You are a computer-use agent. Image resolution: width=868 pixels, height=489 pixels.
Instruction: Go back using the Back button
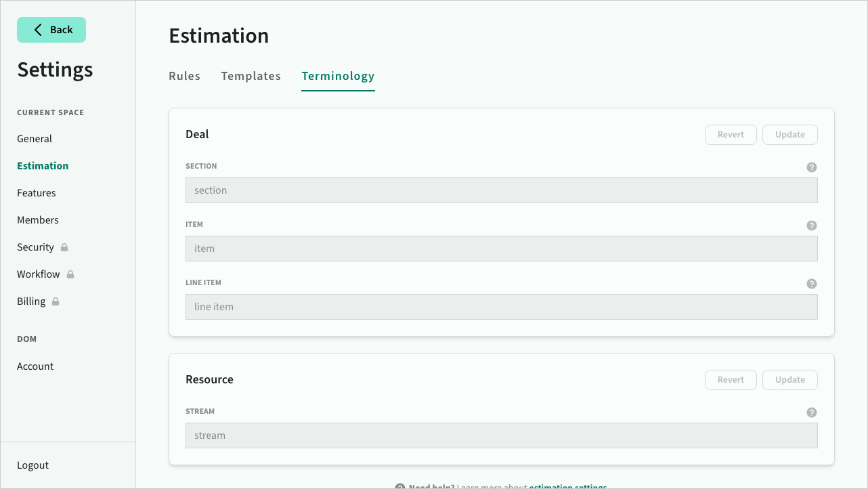click(x=51, y=30)
